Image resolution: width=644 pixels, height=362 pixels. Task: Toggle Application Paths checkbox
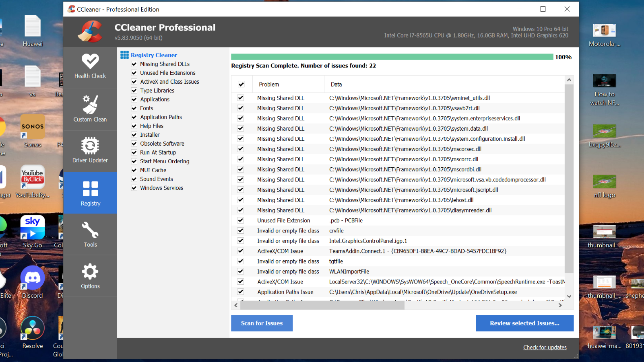click(x=134, y=117)
